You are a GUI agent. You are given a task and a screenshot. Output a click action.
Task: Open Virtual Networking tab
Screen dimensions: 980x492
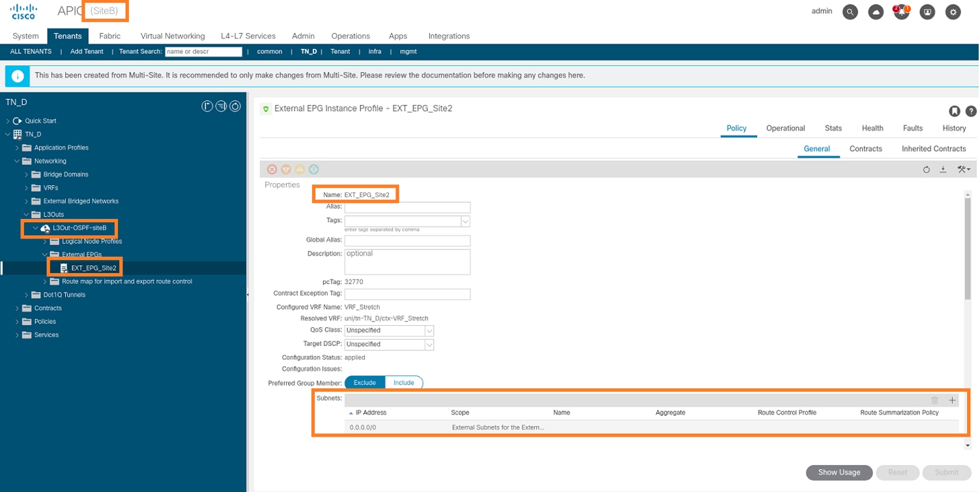[173, 36]
